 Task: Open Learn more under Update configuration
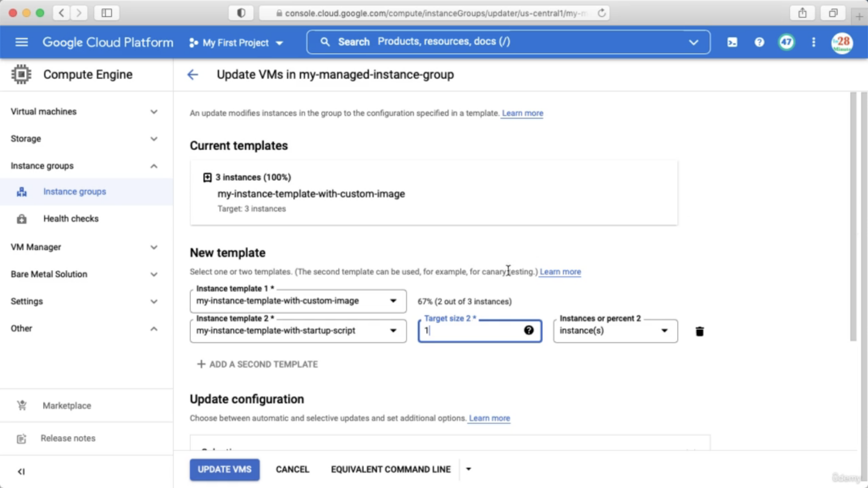[489, 418]
